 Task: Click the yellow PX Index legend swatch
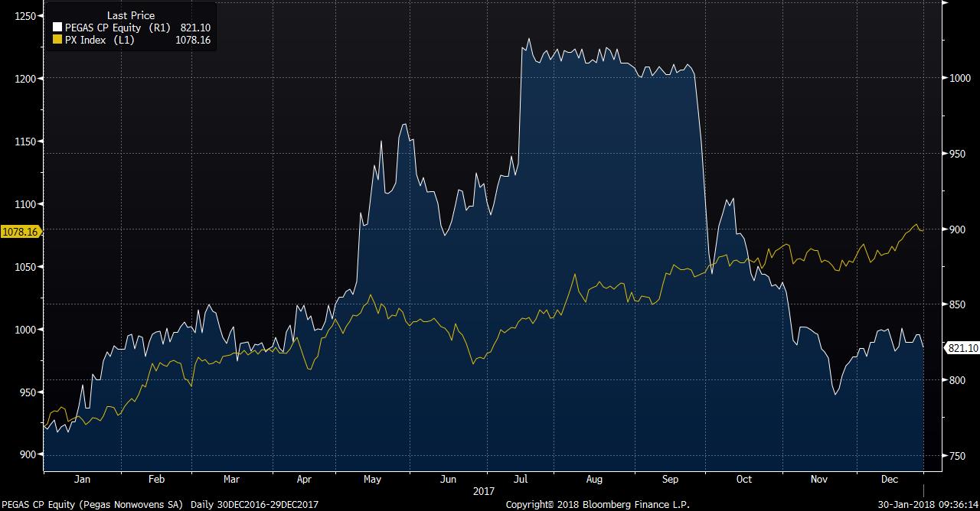coord(57,40)
